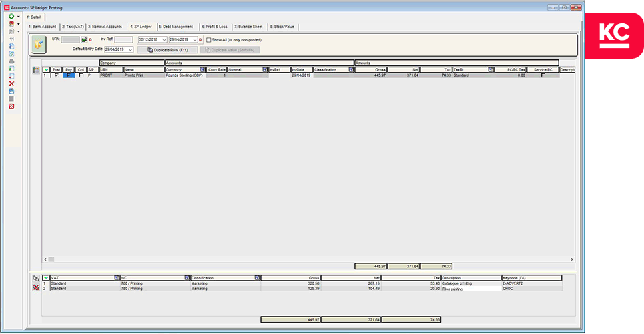Click the Keycode (F8) column header

click(x=532, y=278)
